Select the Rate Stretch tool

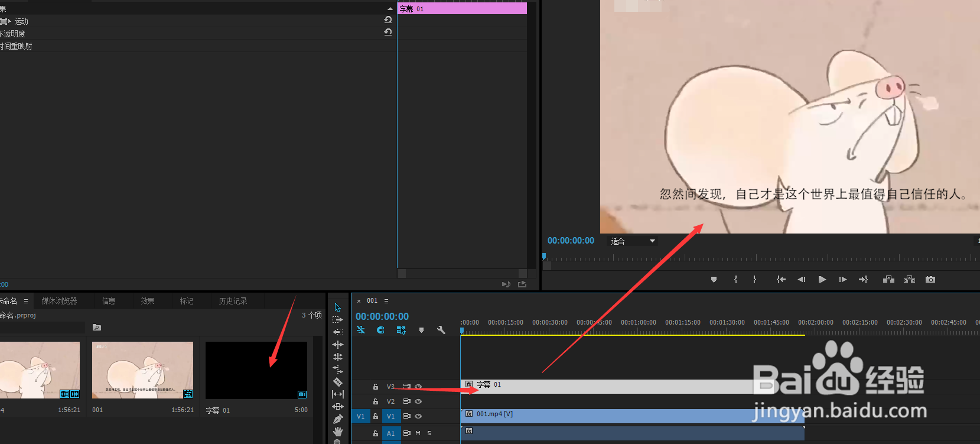[338, 370]
